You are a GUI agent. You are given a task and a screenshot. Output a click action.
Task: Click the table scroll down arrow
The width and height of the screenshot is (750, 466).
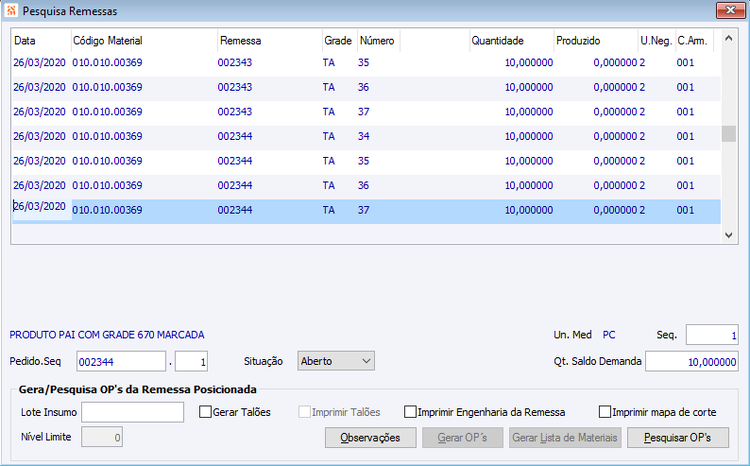point(728,235)
